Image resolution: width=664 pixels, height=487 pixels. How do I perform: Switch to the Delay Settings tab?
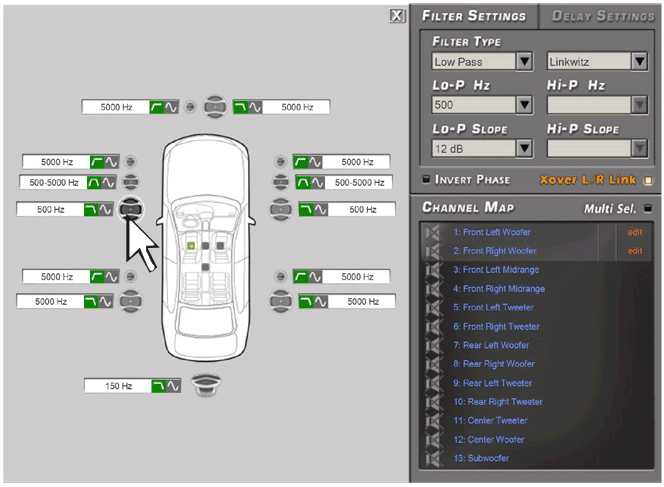point(603,16)
